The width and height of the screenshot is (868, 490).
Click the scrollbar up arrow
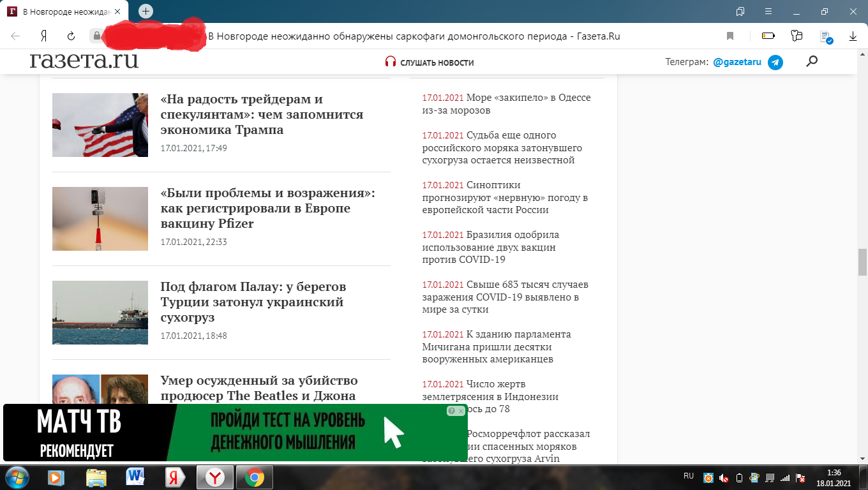tap(862, 54)
